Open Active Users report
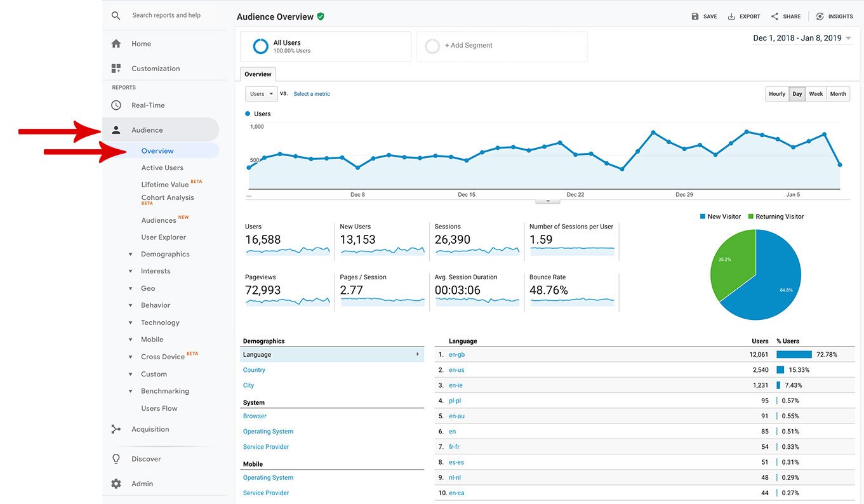The width and height of the screenshot is (864, 504). click(163, 168)
